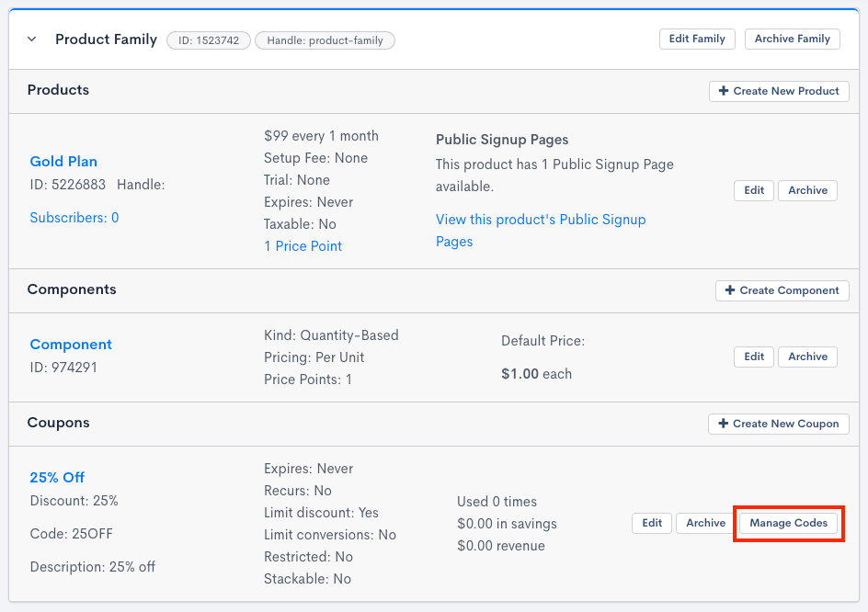
Task: Select the Handle: product-family badge
Action: click(325, 40)
